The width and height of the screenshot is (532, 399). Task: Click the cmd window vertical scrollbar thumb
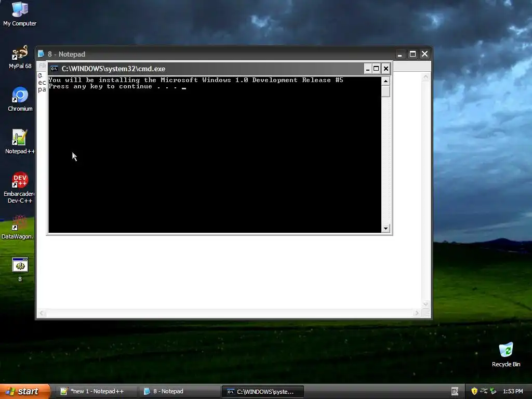tap(385, 91)
